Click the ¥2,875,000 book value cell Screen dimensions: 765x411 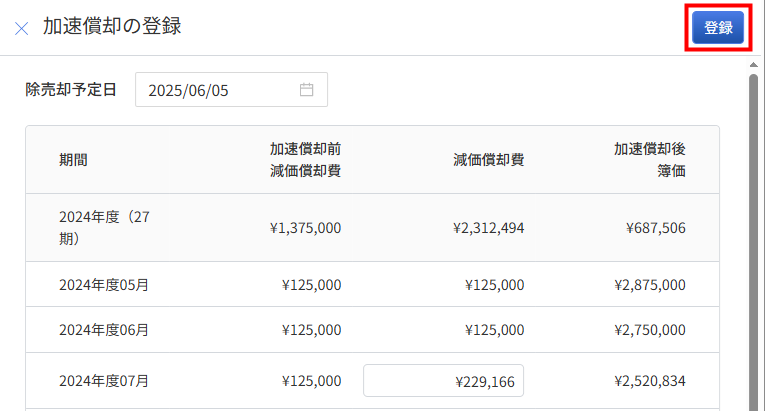(650, 285)
